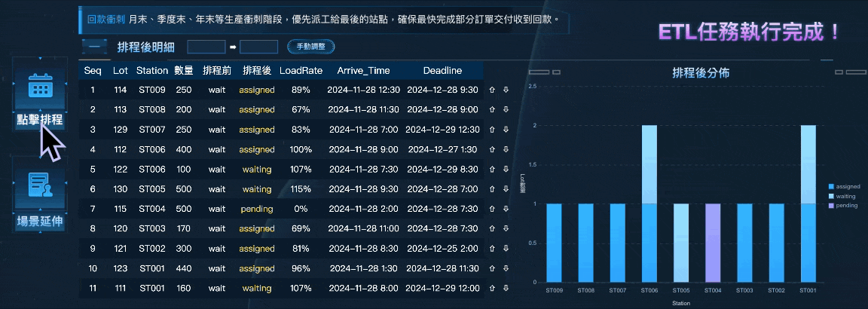Move Lot 120 row down

click(506, 228)
